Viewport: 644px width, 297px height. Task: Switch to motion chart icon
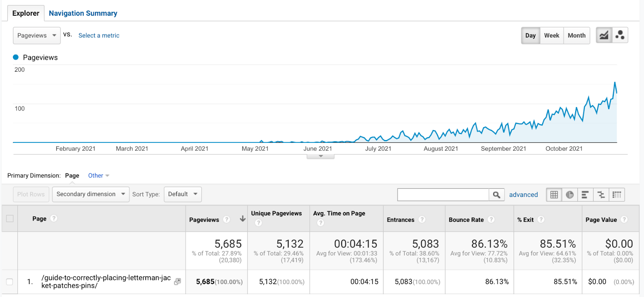620,35
